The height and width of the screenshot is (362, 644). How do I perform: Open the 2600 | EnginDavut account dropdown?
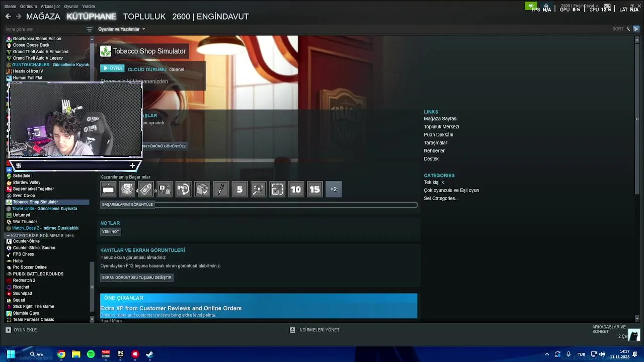click(580, 6)
